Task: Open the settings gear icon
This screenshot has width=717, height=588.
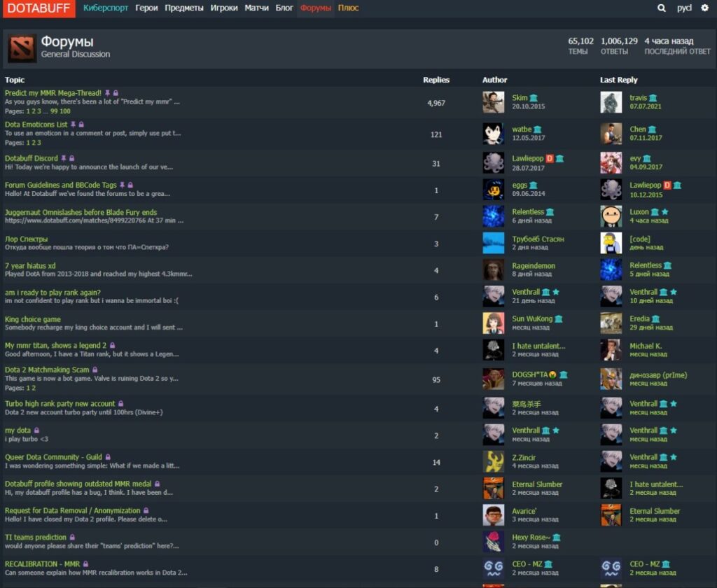Action: coord(706,8)
